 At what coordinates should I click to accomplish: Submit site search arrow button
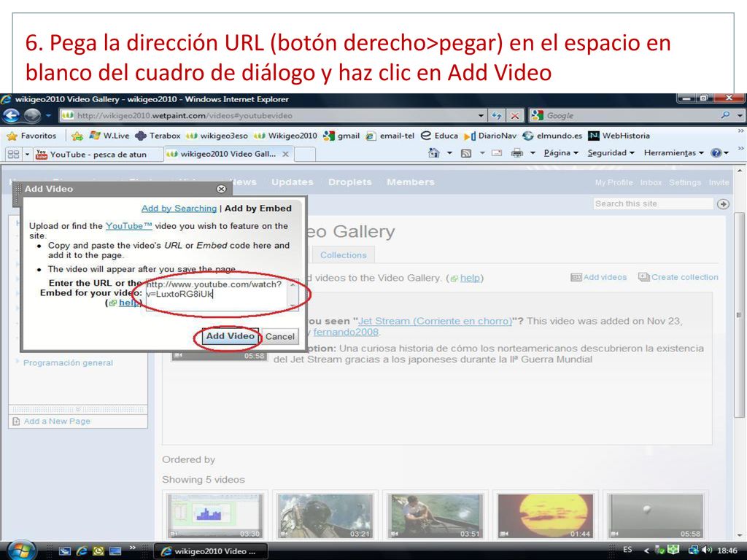(x=723, y=204)
